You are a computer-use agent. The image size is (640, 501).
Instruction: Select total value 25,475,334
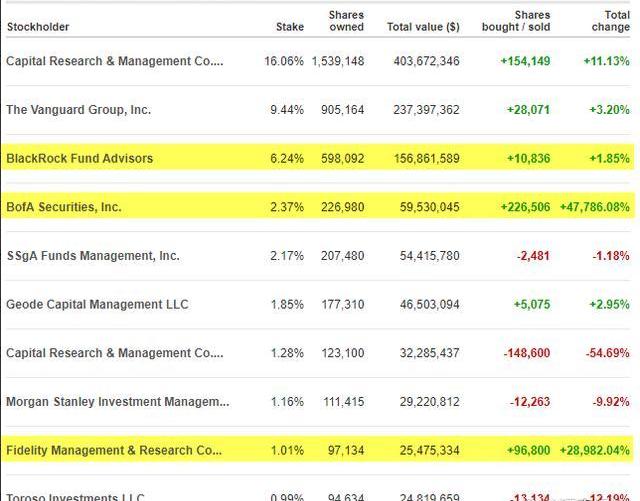click(x=430, y=450)
